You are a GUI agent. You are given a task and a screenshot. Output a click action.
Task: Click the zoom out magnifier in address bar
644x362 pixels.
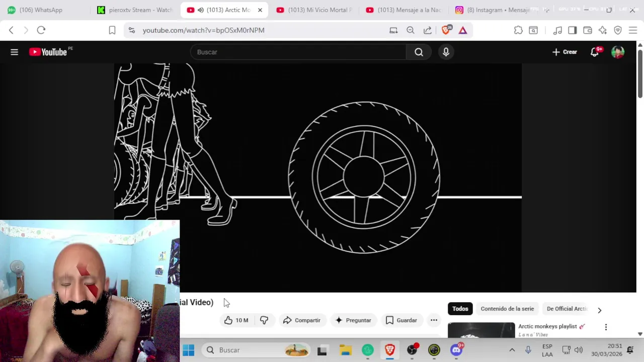[411, 30]
